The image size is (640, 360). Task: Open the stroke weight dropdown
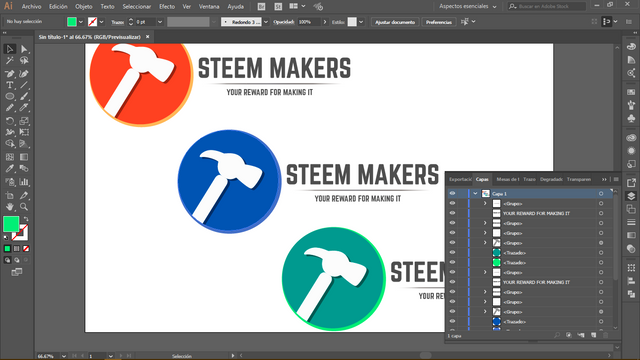(160, 22)
